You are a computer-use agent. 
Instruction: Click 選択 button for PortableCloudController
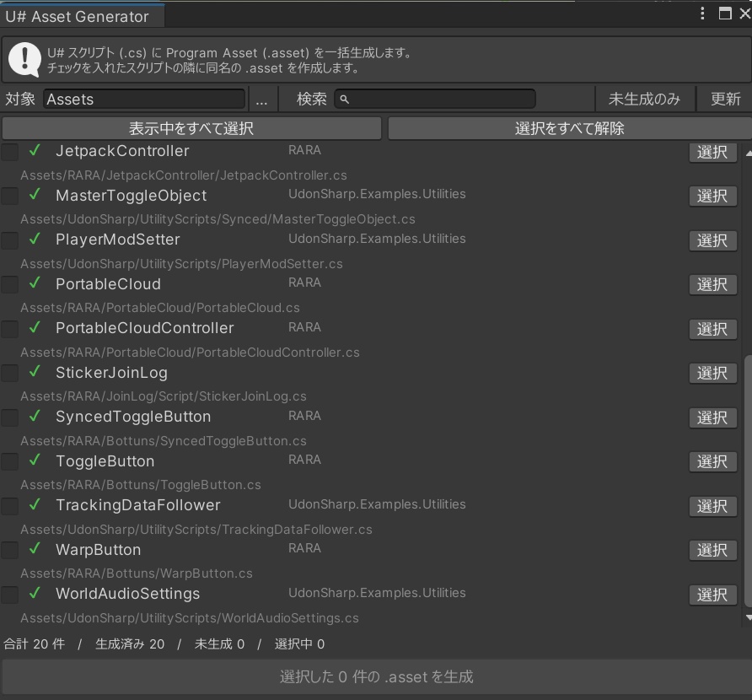(x=712, y=330)
